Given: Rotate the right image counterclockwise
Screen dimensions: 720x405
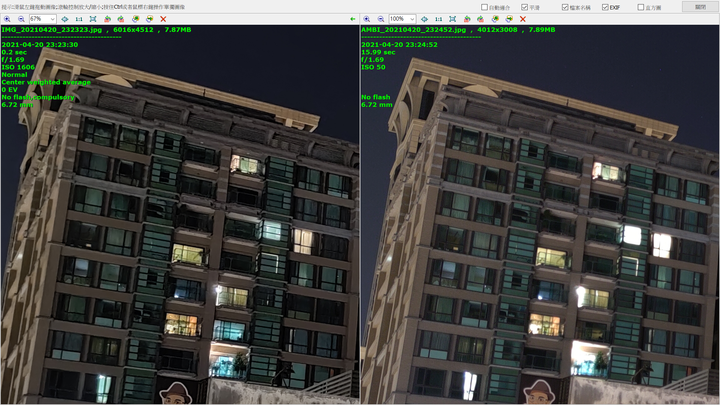Looking at the screenshot, I should point(467,19).
